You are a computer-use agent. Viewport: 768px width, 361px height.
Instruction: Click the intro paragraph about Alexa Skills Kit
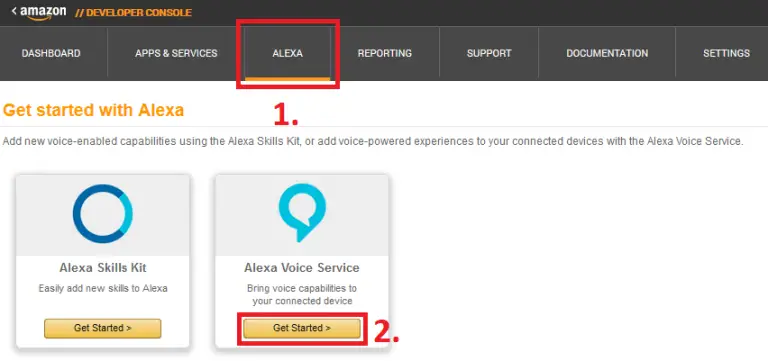point(373,142)
